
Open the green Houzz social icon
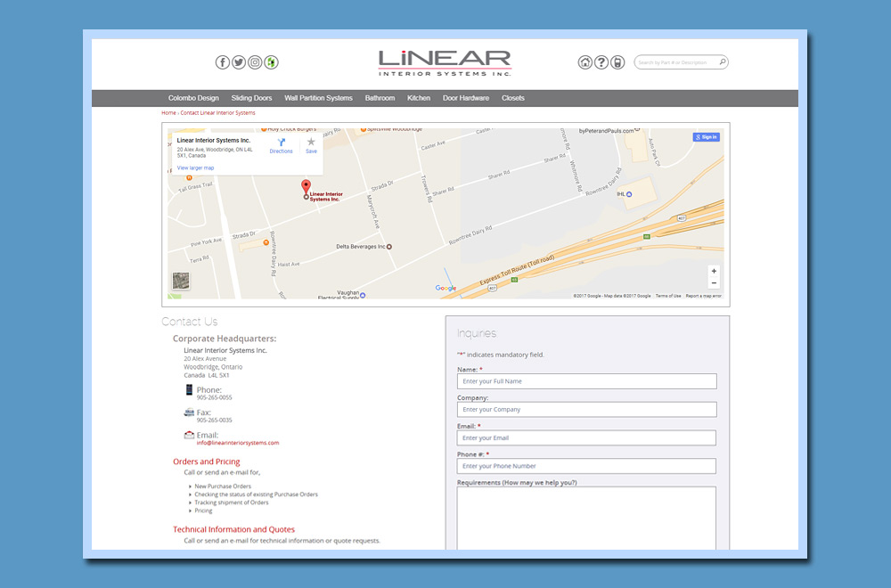coord(272,62)
